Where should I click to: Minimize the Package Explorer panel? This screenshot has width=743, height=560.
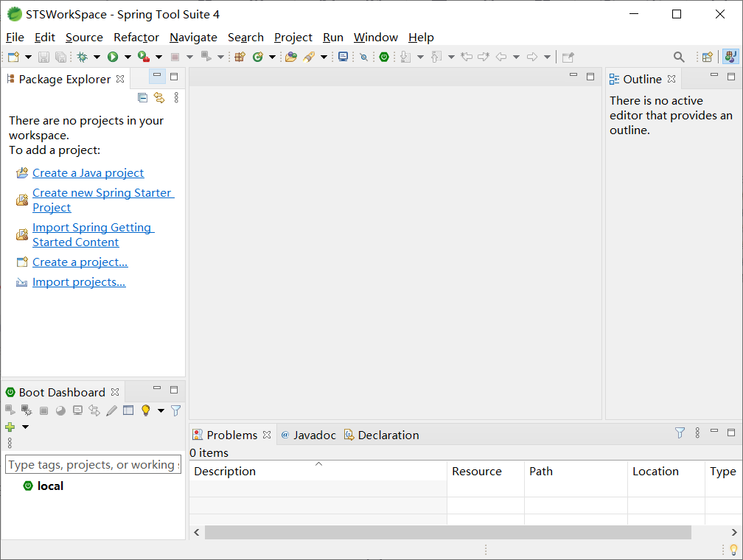[157, 76]
